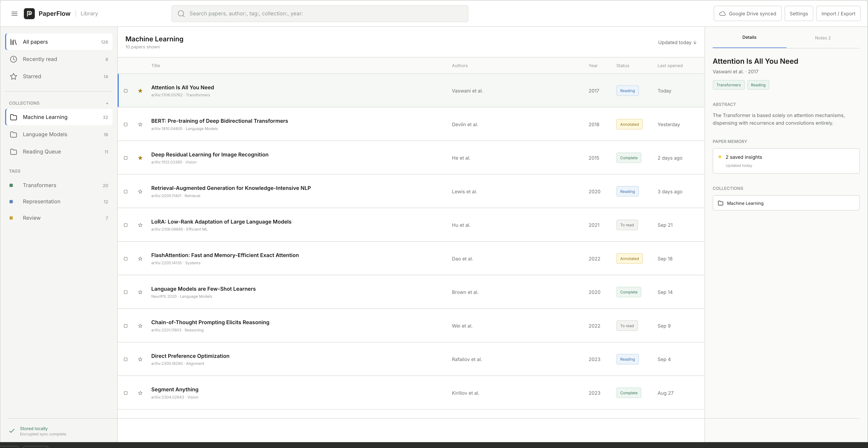Click the All papers library icon
This screenshot has height=448, width=868.
pyautogui.click(x=13, y=42)
